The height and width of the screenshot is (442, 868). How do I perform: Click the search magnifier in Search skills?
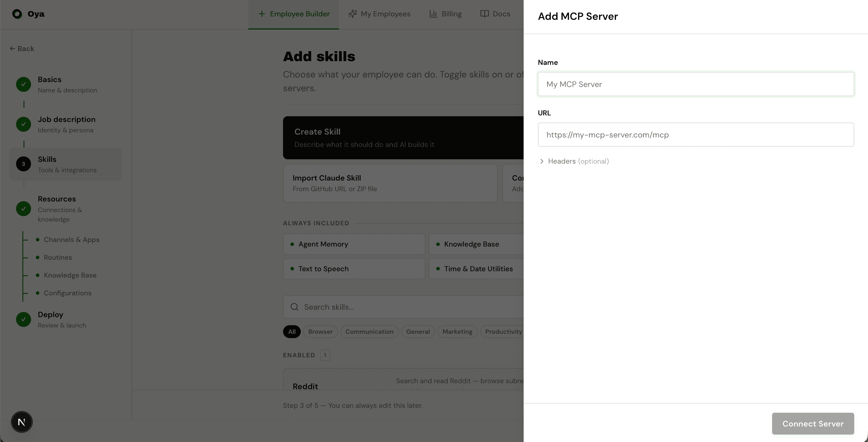tap(294, 307)
